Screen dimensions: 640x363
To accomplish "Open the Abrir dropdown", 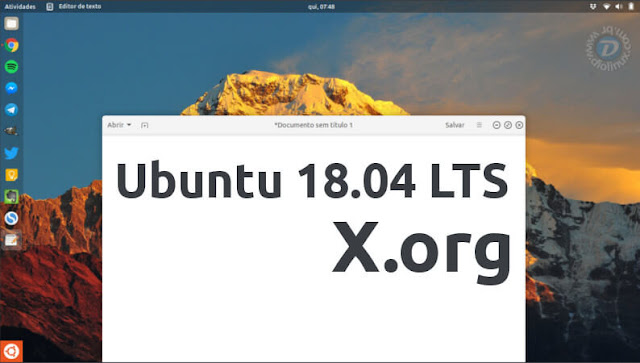I will pos(119,125).
